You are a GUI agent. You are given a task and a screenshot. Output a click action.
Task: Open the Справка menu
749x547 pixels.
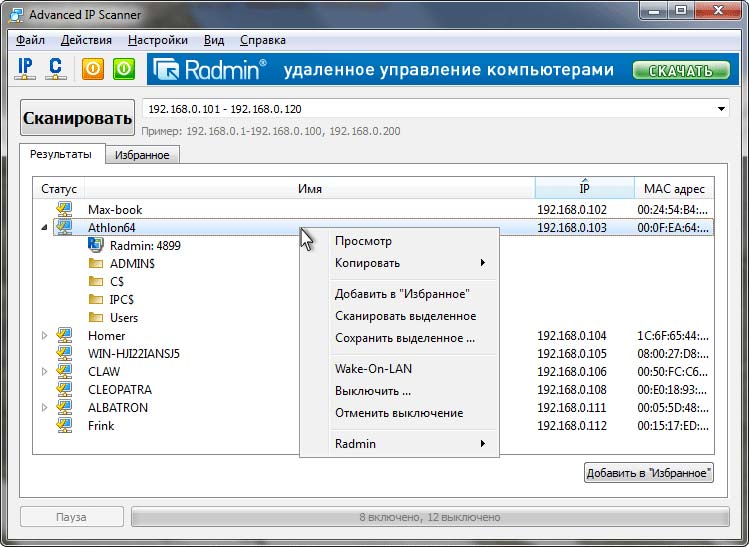(263, 40)
